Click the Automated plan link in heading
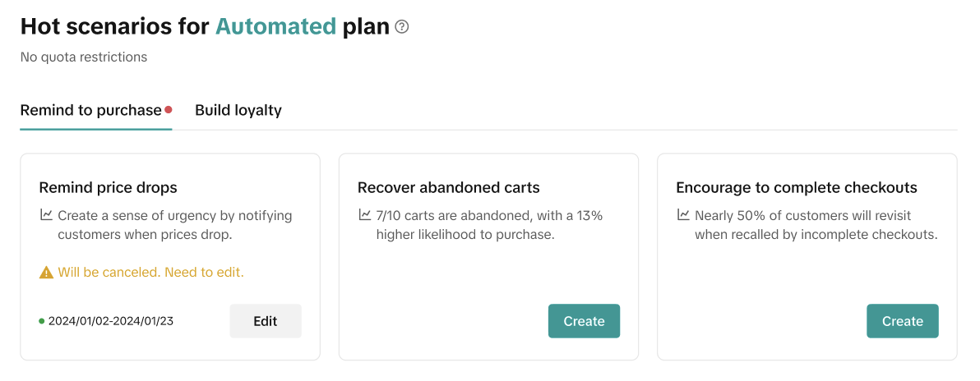Screen dimensions: 980x381 click(275, 26)
